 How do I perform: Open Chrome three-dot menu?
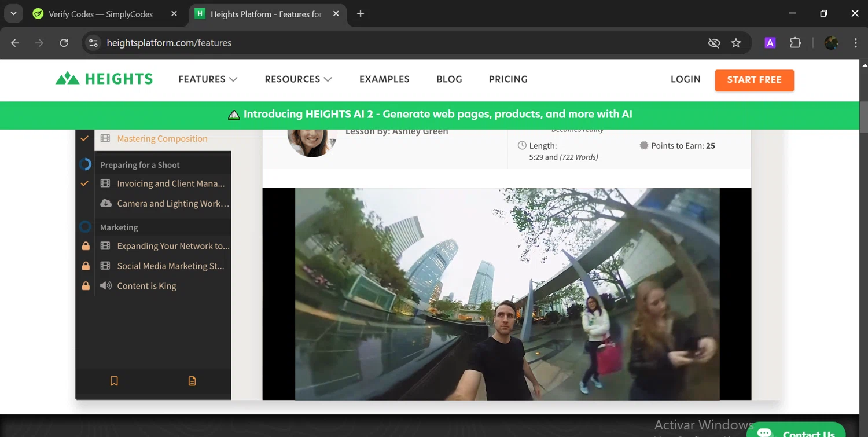coord(855,43)
